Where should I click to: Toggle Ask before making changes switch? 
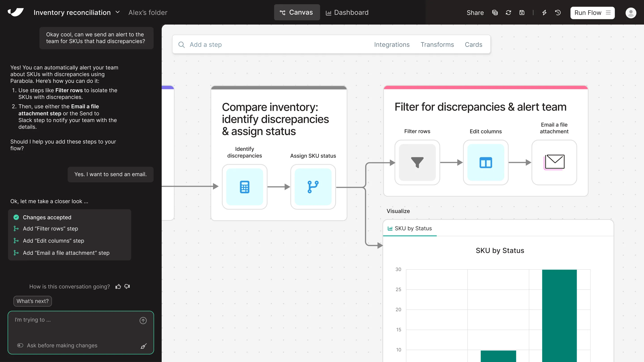coord(20,345)
